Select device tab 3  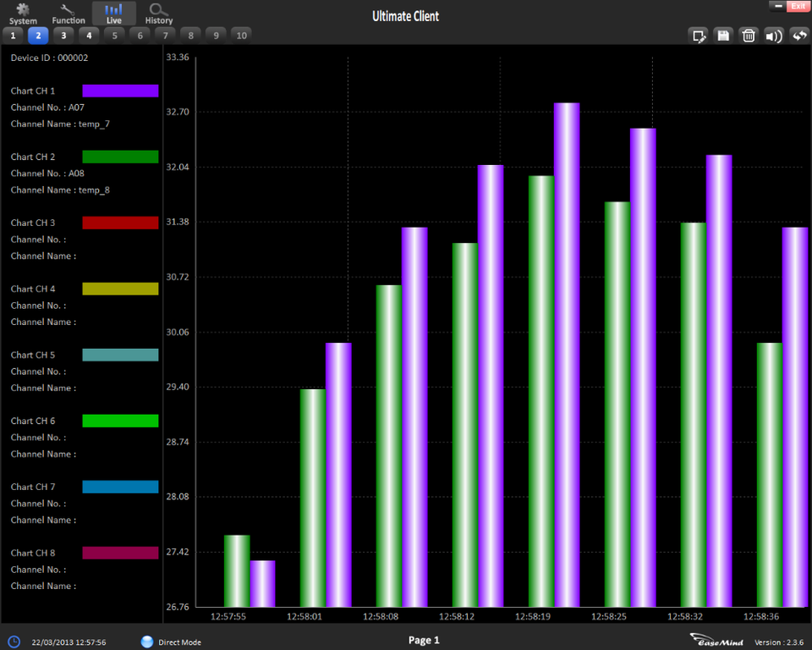tap(63, 36)
